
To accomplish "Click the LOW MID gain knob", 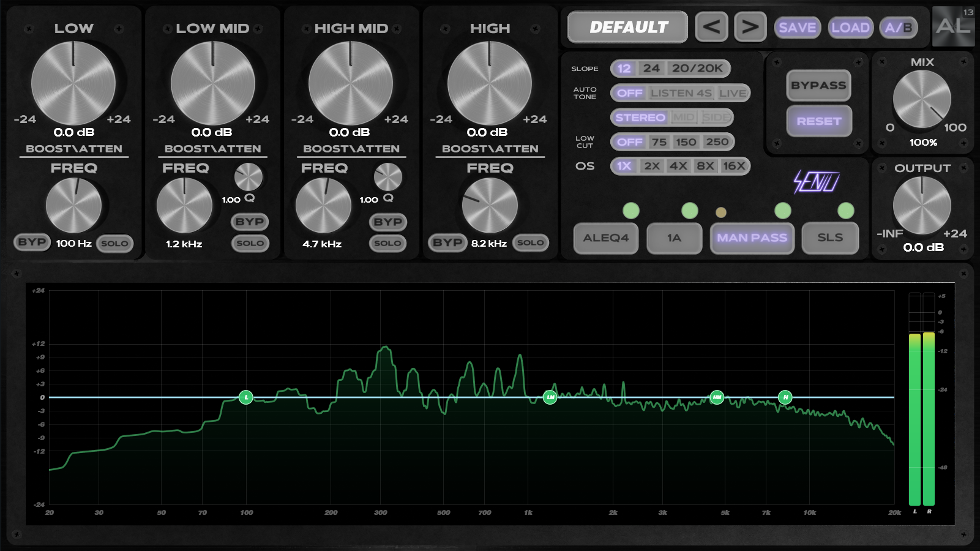I will [212, 83].
